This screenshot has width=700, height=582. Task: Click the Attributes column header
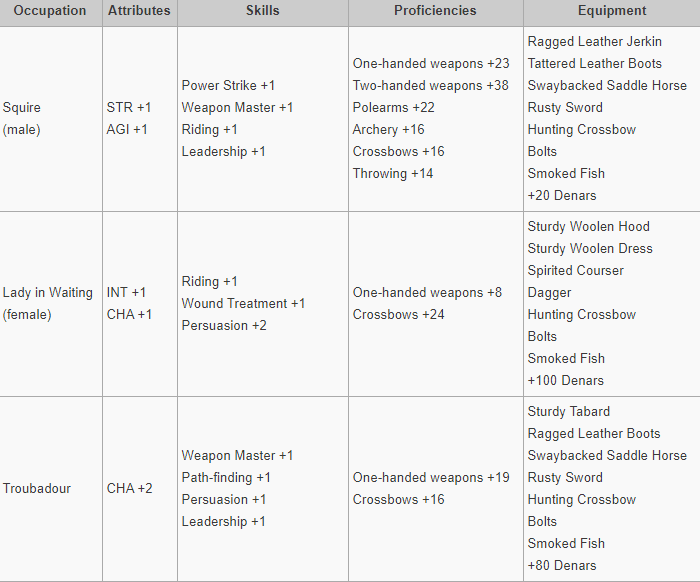point(139,11)
